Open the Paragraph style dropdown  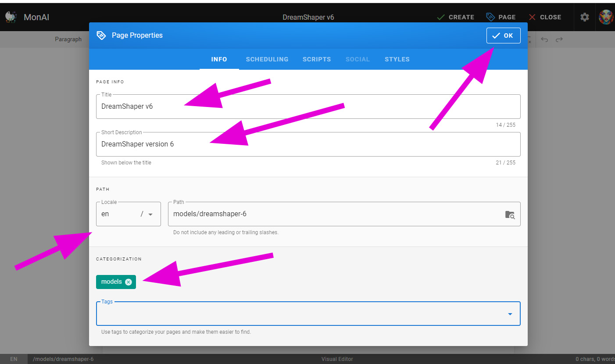point(68,39)
